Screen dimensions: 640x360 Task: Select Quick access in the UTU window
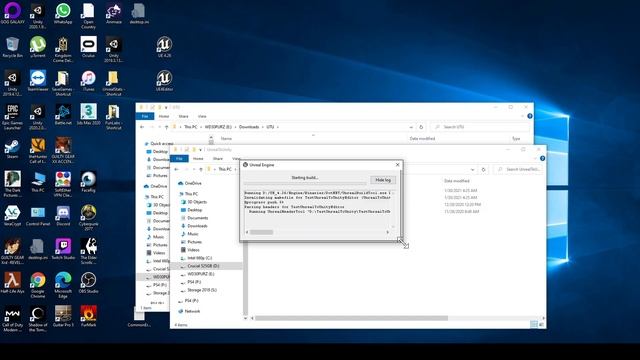[x=160, y=144]
